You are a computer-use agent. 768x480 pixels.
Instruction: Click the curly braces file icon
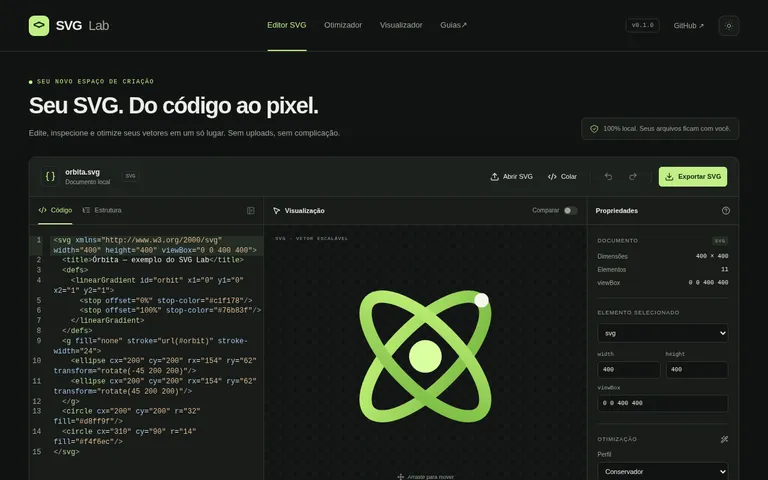point(50,176)
